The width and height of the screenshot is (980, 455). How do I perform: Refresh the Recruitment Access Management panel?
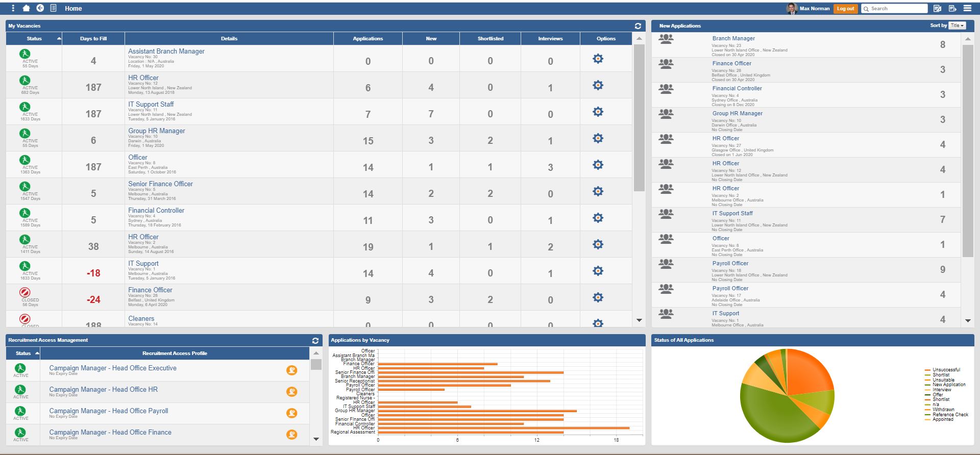[315, 341]
